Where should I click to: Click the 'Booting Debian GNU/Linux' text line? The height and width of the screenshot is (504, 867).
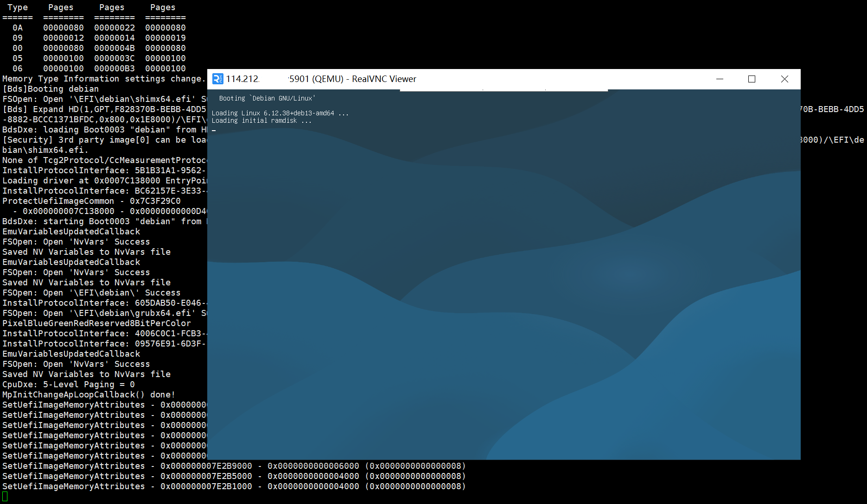267,98
